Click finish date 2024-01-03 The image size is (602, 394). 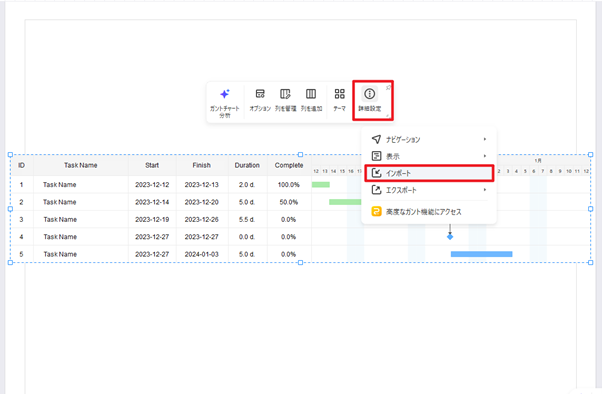point(202,254)
